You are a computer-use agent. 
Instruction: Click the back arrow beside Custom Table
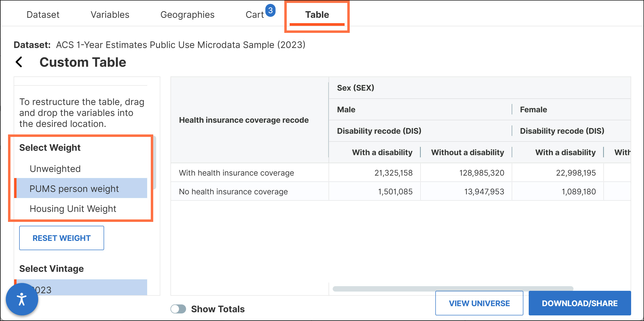(19, 62)
